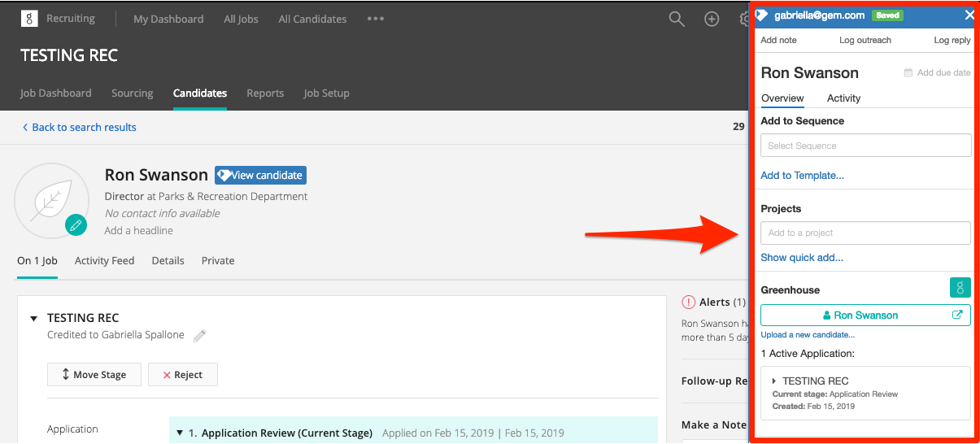980x444 pixels.
Task: Click the Recruiting product label
Action: click(x=71, y=18)
